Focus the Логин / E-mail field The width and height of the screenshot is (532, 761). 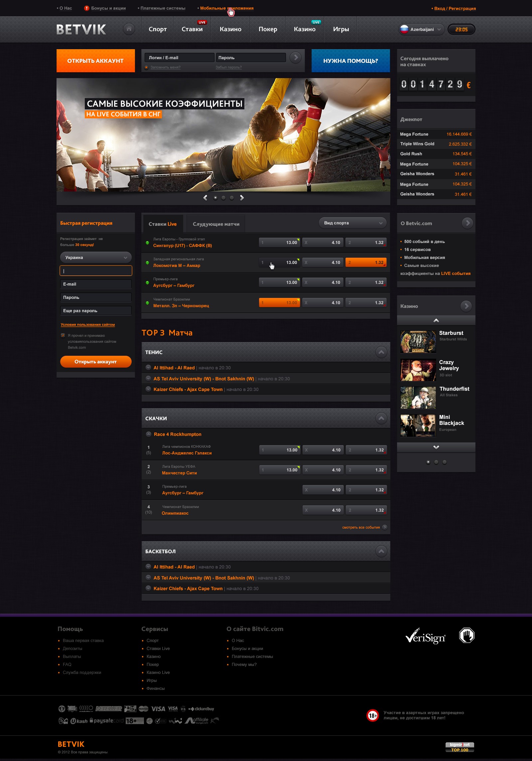(180, 58)
